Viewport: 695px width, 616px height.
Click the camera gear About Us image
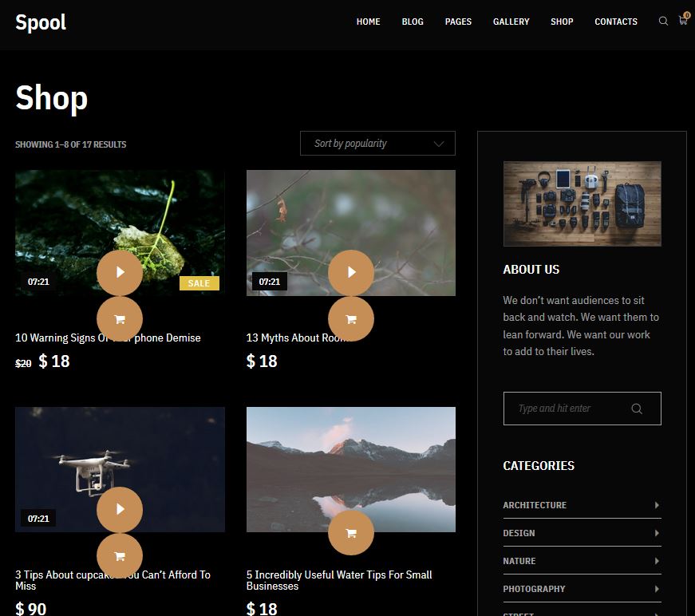click(582, 203)
